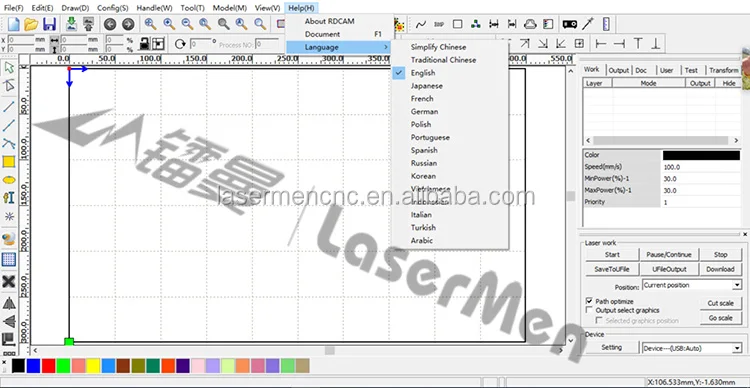750x388 pixels.
Task: Click the black X delete tool
Action: click(x=9, y=281)
